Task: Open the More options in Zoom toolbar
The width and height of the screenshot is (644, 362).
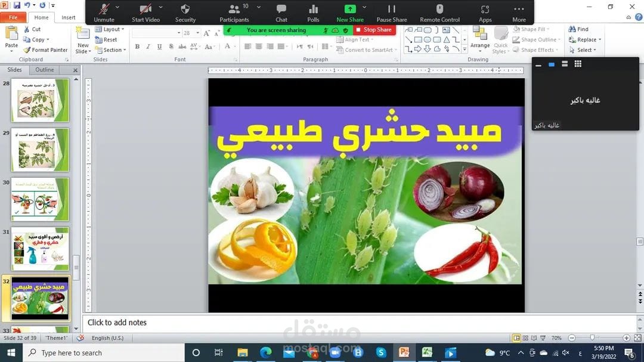Action: tap(519, 13)
